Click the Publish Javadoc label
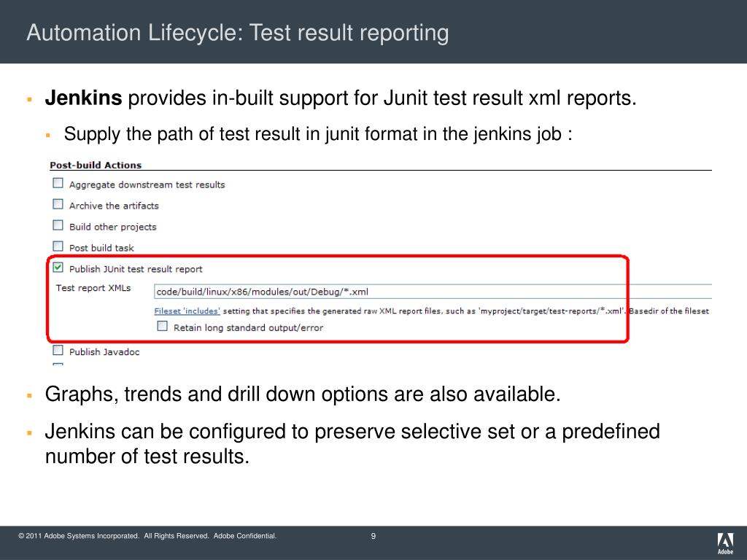The height and width of the screenshot is (560, 747). point(104,352)
